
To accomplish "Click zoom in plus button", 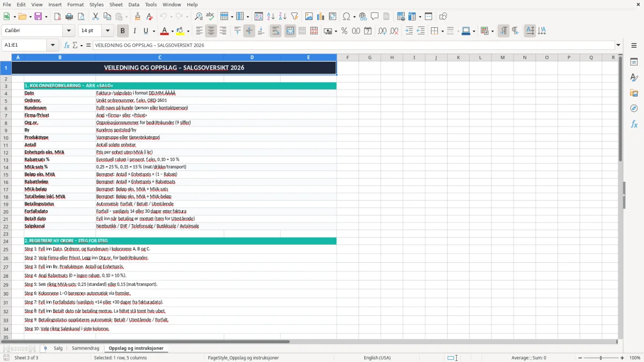I will (623, 358).
